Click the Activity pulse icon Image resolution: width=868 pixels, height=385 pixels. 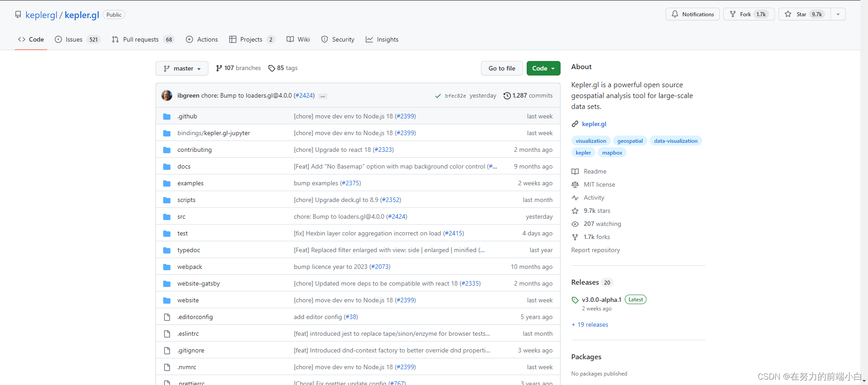click(575, 198)
